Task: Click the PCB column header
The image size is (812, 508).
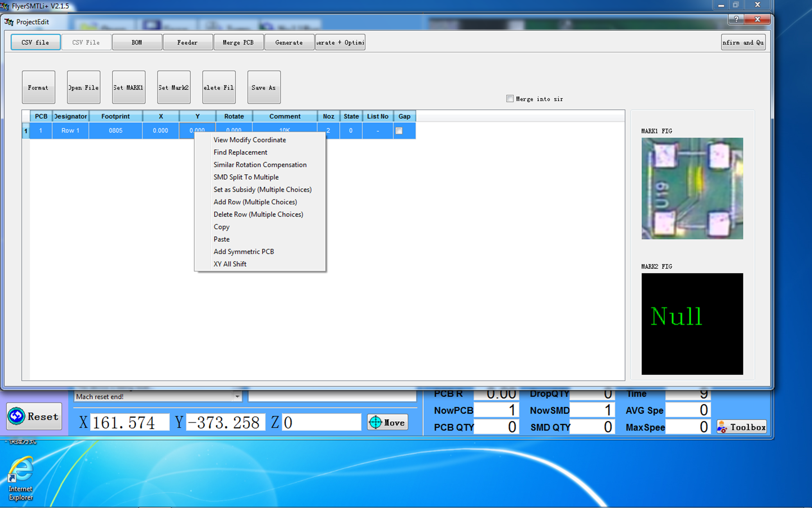Action: point(41,116)
